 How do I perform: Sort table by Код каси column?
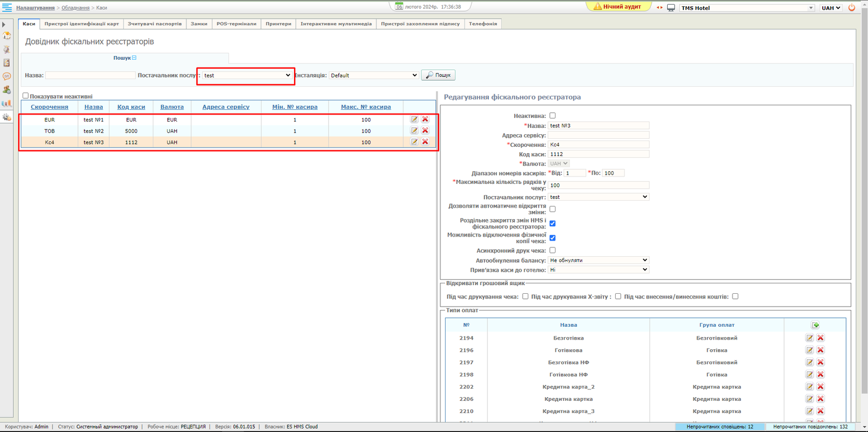coord(131,107)
